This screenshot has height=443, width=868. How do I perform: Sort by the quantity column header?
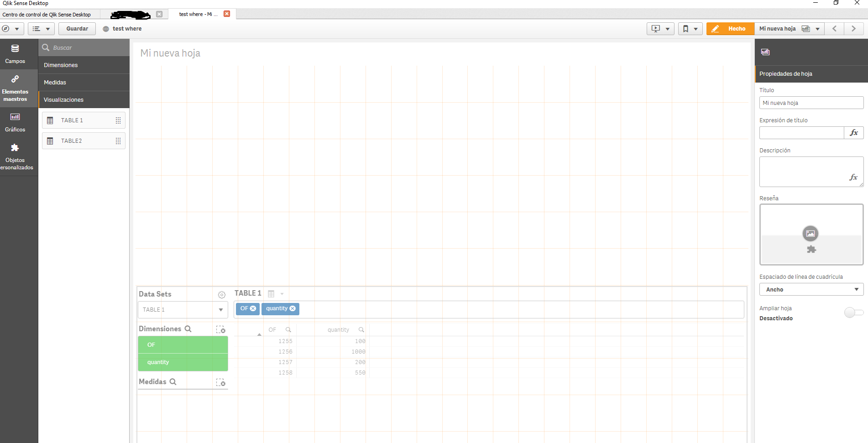pyautogui.click(x=338, y=330)
